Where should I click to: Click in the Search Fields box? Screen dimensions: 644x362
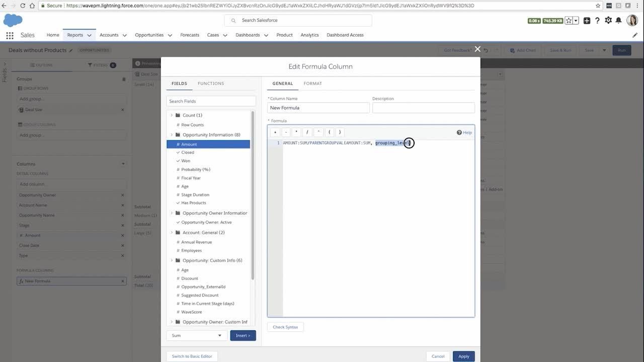211,101
